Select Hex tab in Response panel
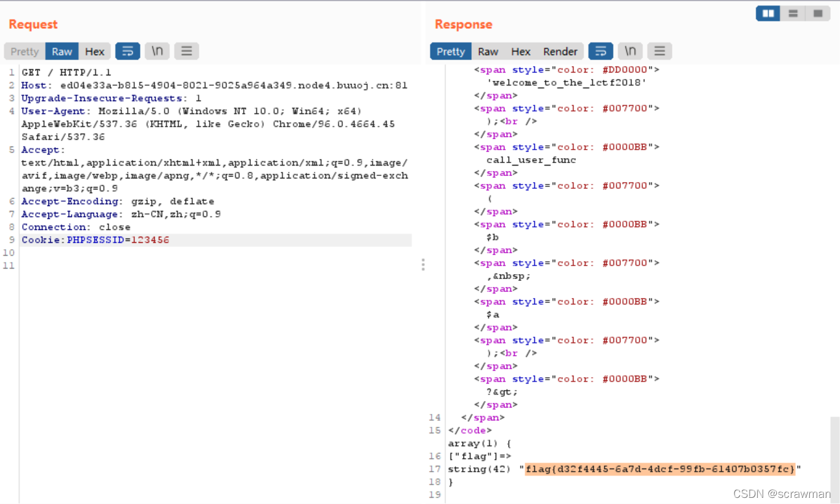Screen dimensions: 840x504 click(x=520, y=52)
